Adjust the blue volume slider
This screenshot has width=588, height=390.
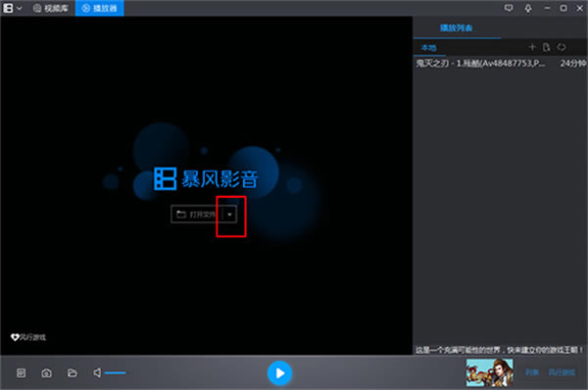pos(115,372)
